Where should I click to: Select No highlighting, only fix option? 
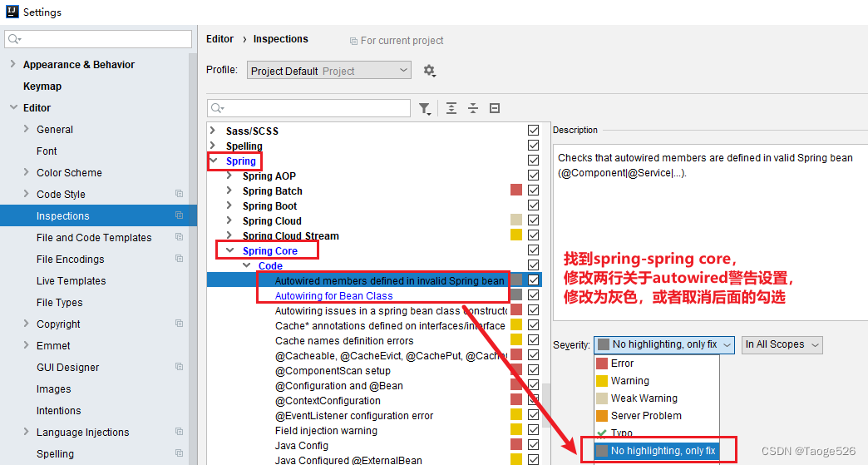pyautogui.click(x=657, y=451)
